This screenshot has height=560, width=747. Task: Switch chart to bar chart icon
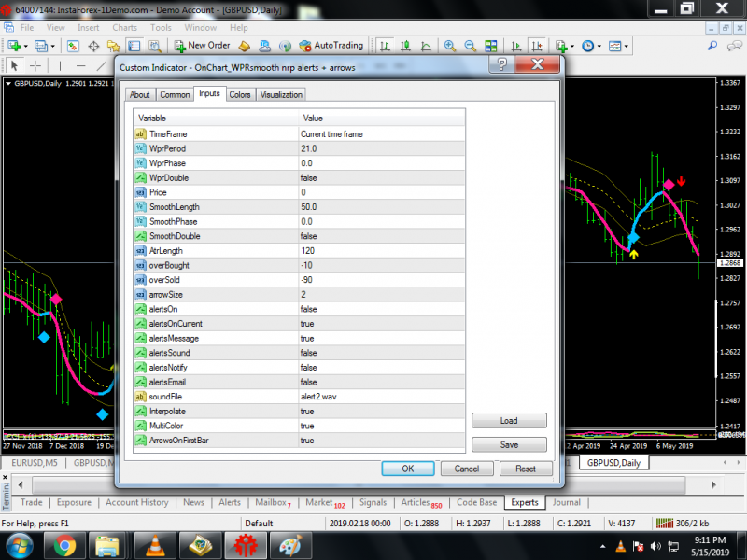[x=385, y=45]
